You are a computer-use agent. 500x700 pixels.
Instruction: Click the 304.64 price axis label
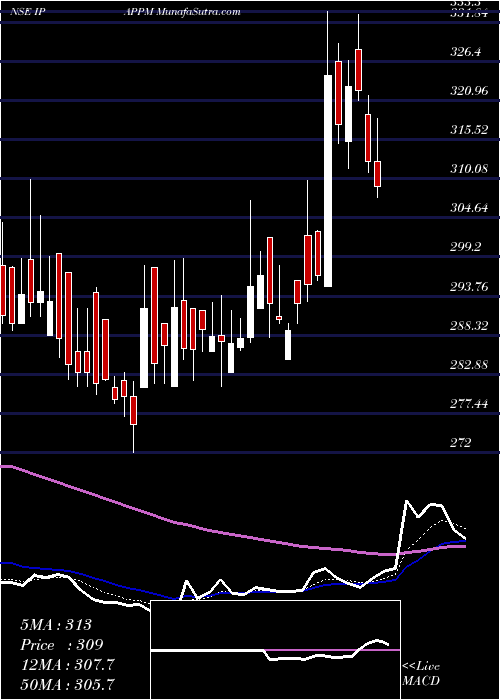pos(470,208)
